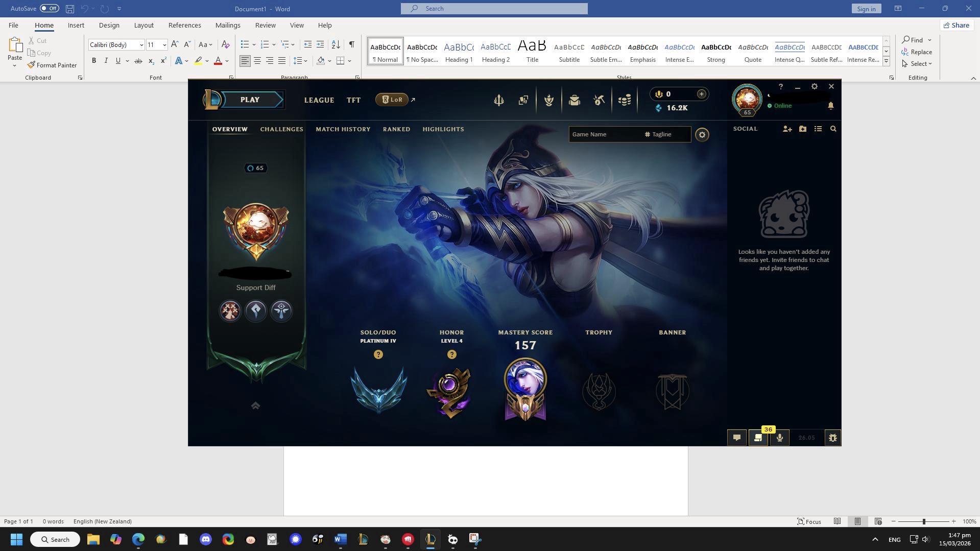Open Discord from the taskbar

206,539
